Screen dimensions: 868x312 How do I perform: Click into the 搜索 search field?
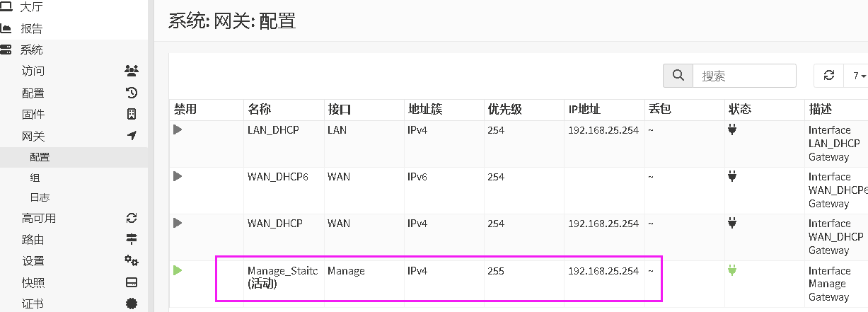[x=744, y=76]
